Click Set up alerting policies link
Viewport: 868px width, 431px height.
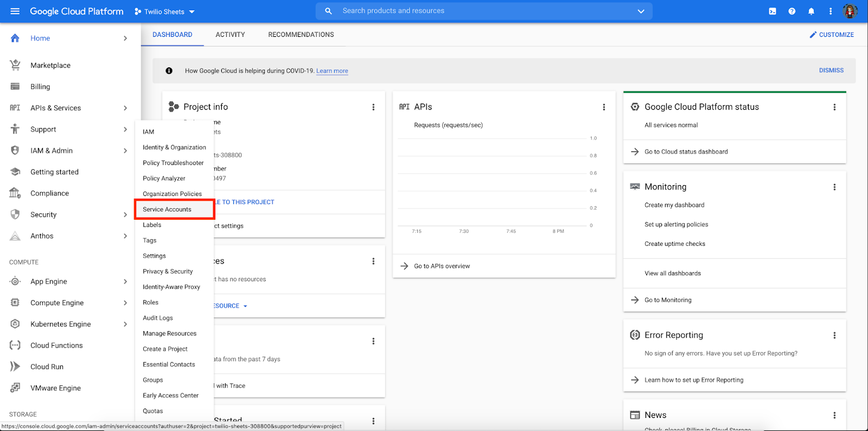point(676,225)
